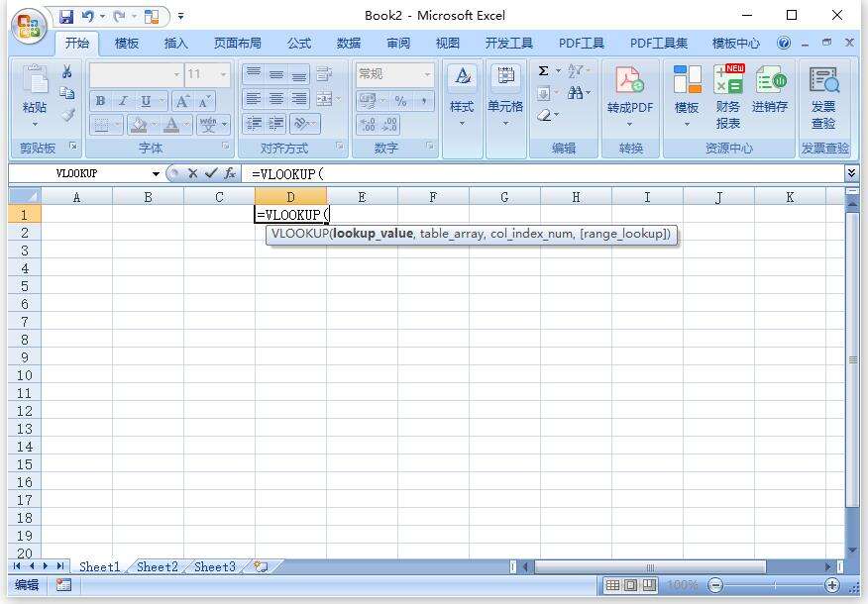Switch to the 插入 ribbon tab

point(176,44)
